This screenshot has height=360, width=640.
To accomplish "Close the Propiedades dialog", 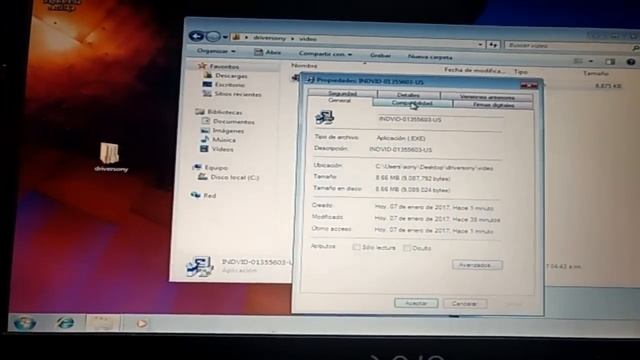I will (529, 85).
